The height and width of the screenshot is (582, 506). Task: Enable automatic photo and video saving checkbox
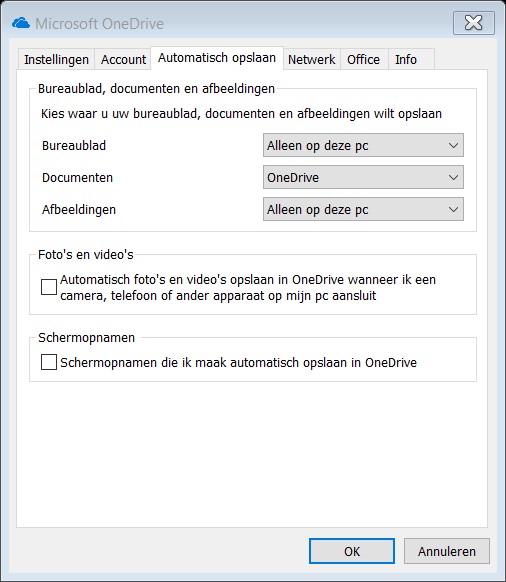click(49, 287)
